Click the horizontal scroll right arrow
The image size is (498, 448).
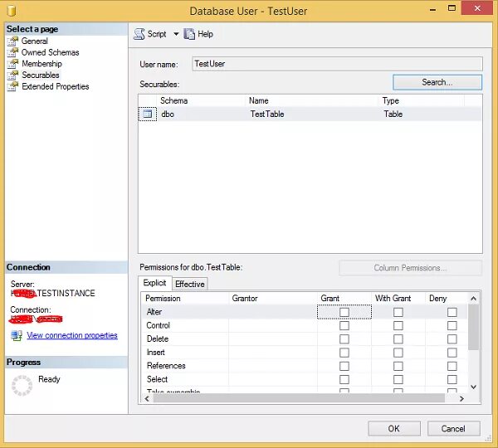pos(461,398)
